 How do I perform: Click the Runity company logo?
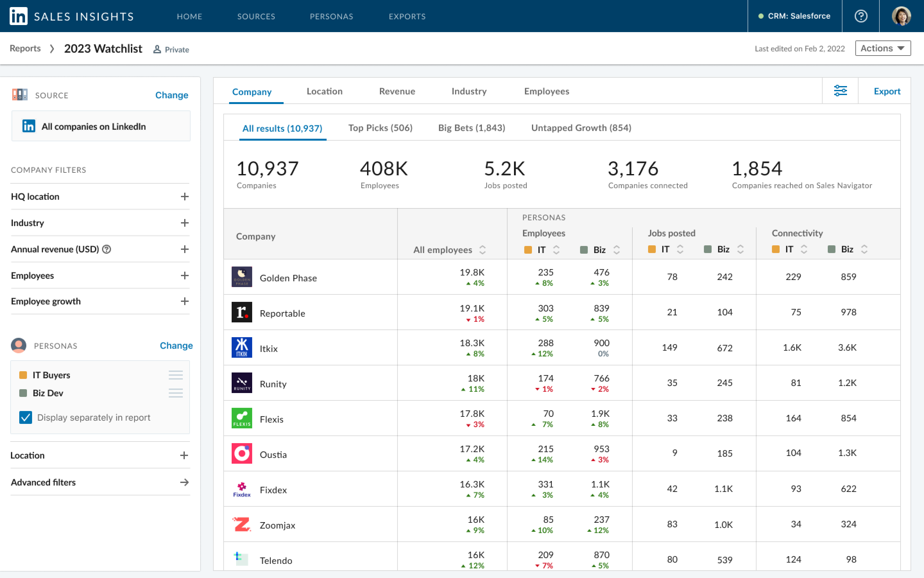click(x=242, y=383)
